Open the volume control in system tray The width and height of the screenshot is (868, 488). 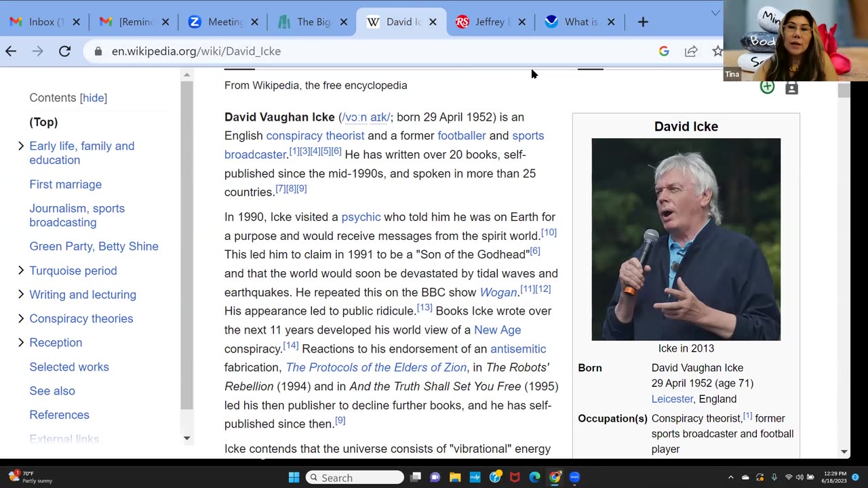pos(799,477)
